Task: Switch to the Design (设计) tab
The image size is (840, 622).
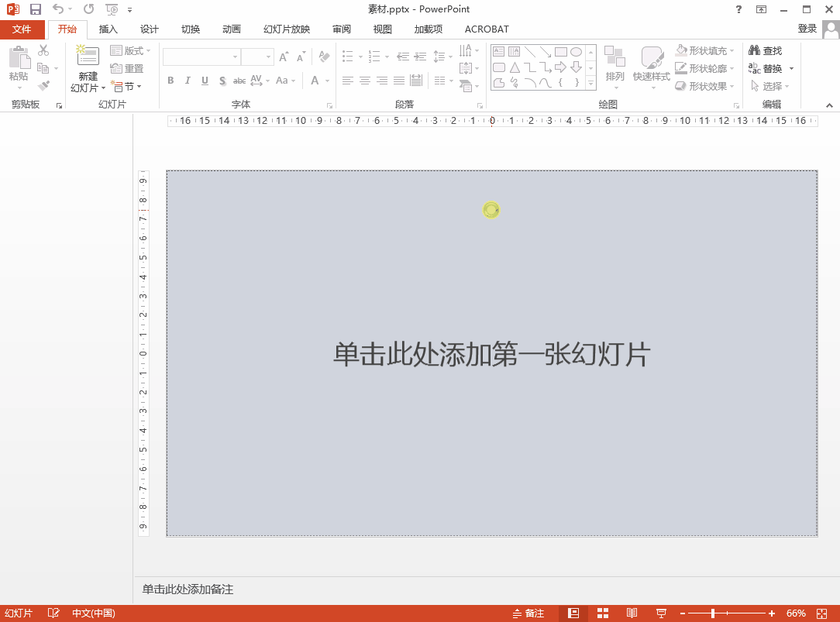Action: (150, 29)
